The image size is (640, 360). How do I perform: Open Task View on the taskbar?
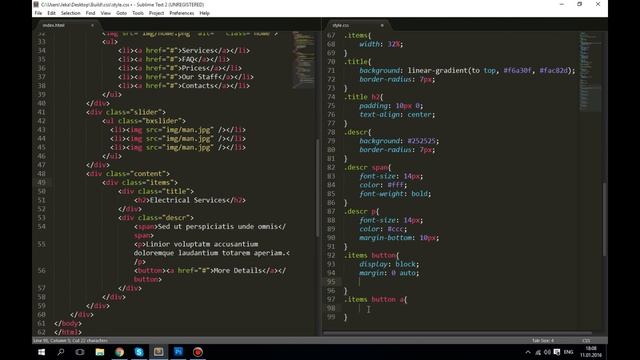pos(80,352)
